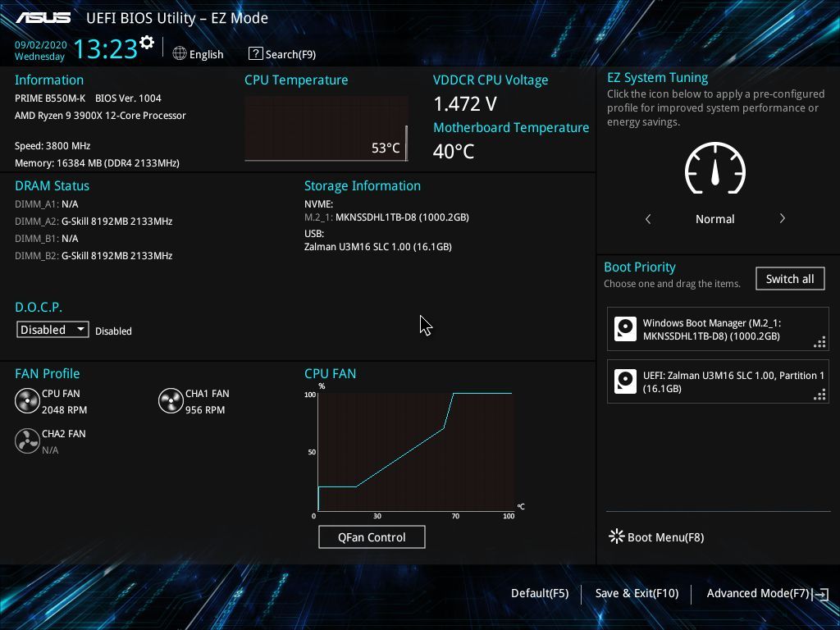The image size is (840, 630).
Task: Click the Search question mark icon
Action: pos(256,53)
